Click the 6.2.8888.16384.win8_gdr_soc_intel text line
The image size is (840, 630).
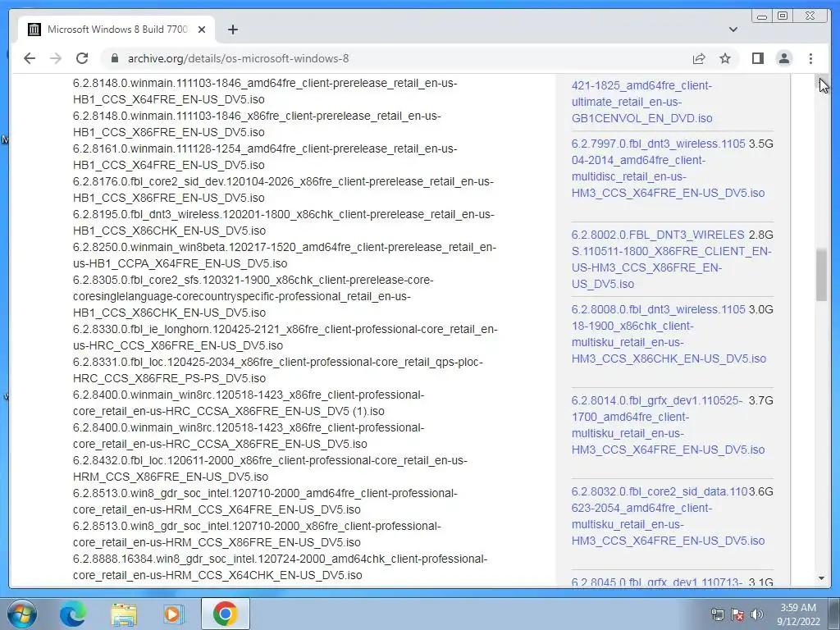click(x=281, y=567)
